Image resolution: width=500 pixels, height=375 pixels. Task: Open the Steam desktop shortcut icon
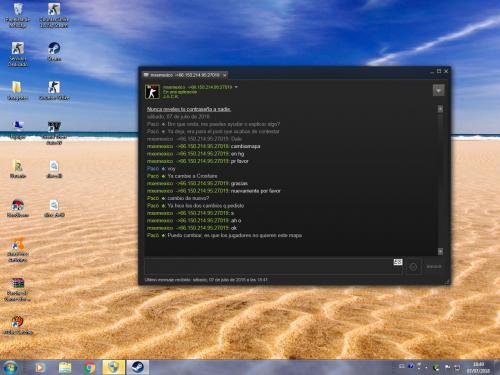(54, 52)
